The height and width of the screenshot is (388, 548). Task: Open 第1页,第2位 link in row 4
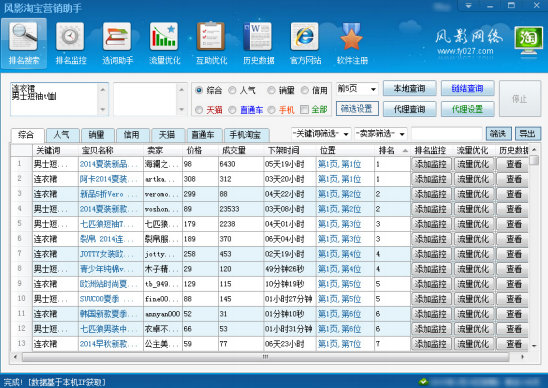click(x=339, y=209)
